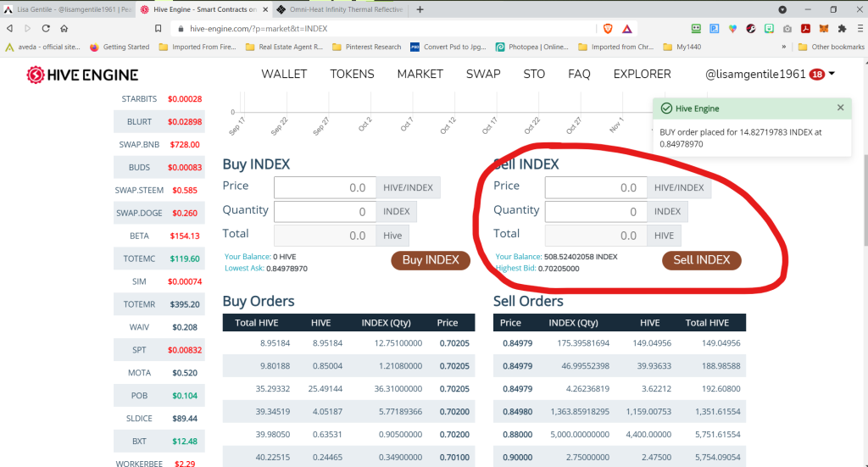Open the aveda official site bookmark
The height and width of the screenshot is (467, 868).
[x=42, y=47]
